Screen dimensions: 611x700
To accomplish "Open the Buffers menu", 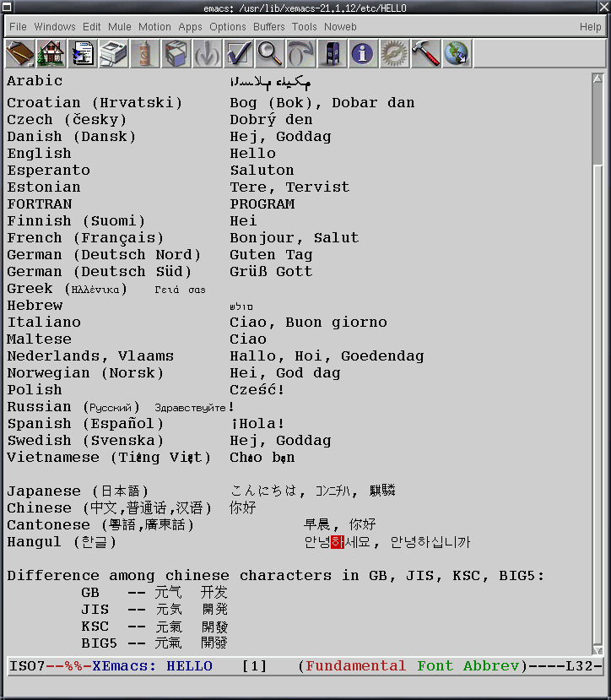I will coord(268,27).
